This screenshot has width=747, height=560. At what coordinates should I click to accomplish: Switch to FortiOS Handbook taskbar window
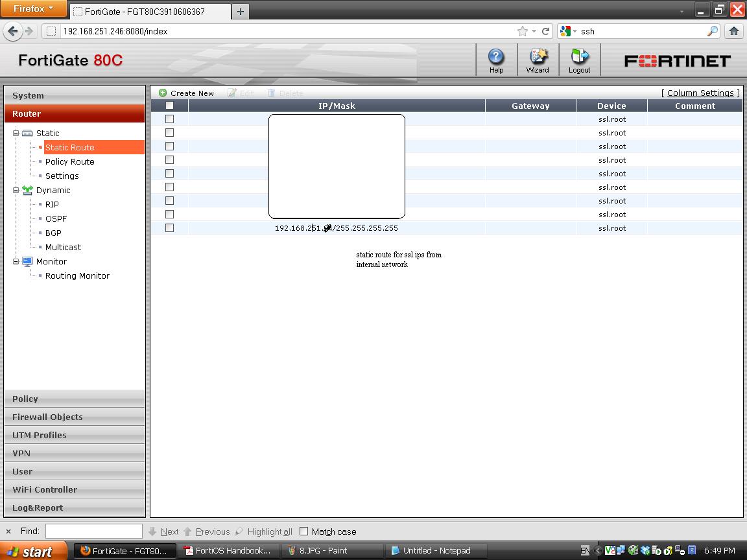click(x=229, y=551)
